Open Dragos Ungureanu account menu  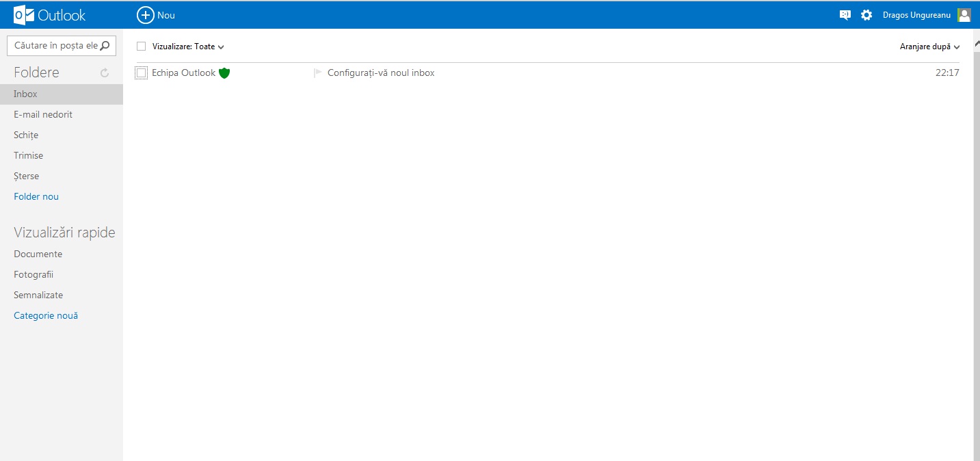click(916, 15)
